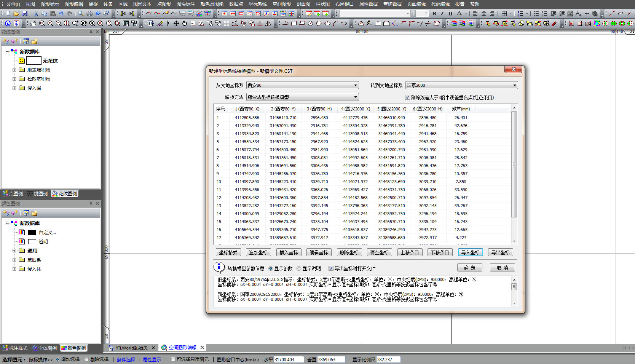Click the cut scissors icon

[36, 13]
